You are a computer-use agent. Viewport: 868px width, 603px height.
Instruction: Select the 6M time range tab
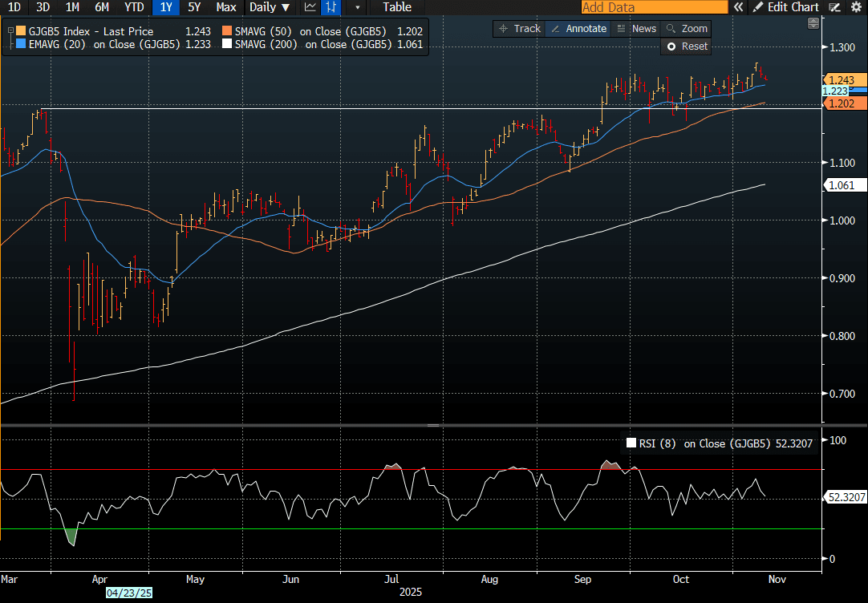click(102, 7)
